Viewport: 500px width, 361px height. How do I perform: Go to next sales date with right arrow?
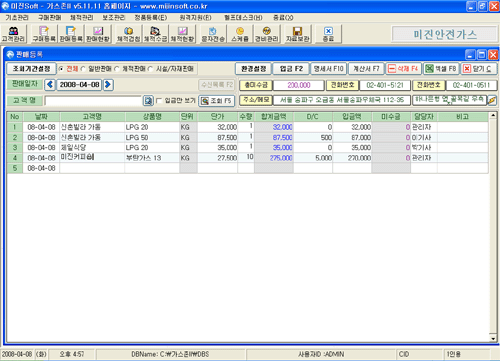108,85
